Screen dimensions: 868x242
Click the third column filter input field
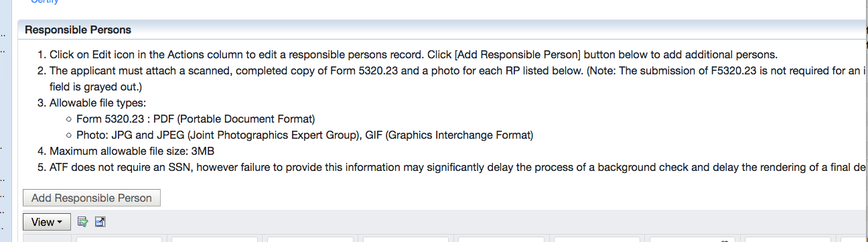(311, 239)
